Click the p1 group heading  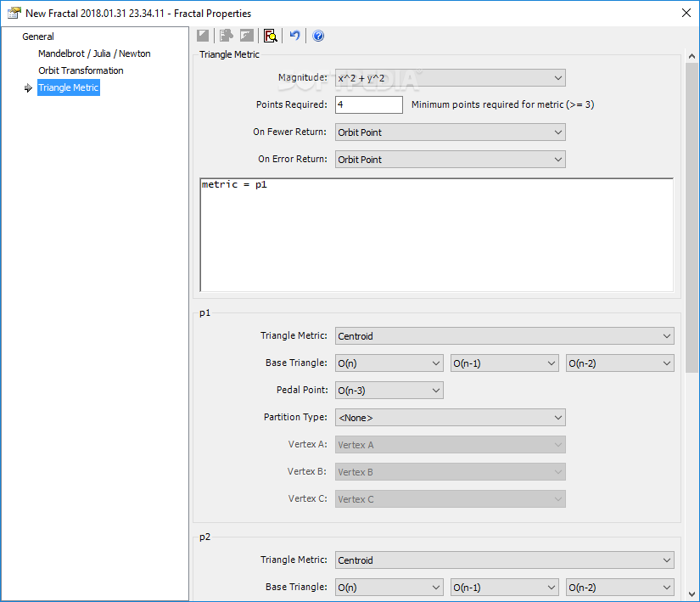click(205, 313)
